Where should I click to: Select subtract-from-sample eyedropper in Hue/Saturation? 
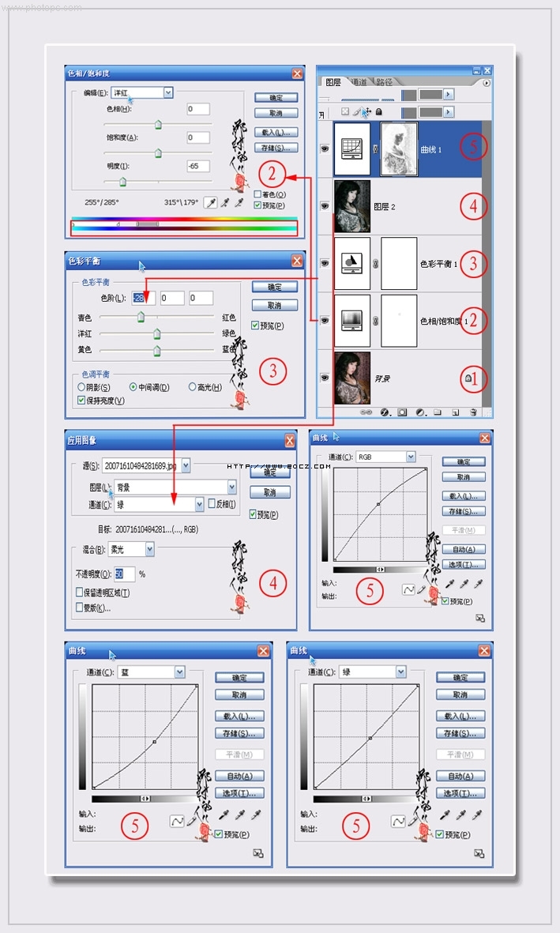point(239,204)
